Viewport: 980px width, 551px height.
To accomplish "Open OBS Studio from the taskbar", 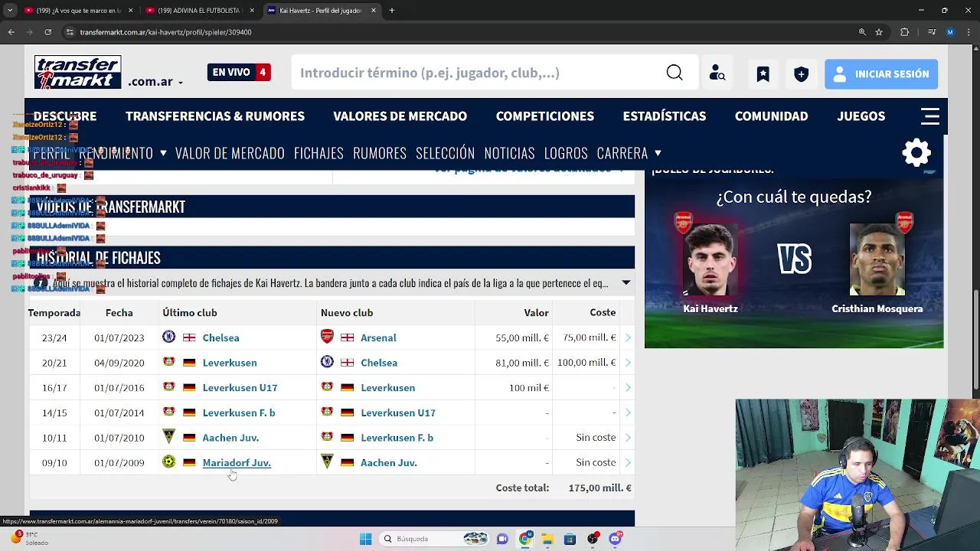I will [593, 539].
